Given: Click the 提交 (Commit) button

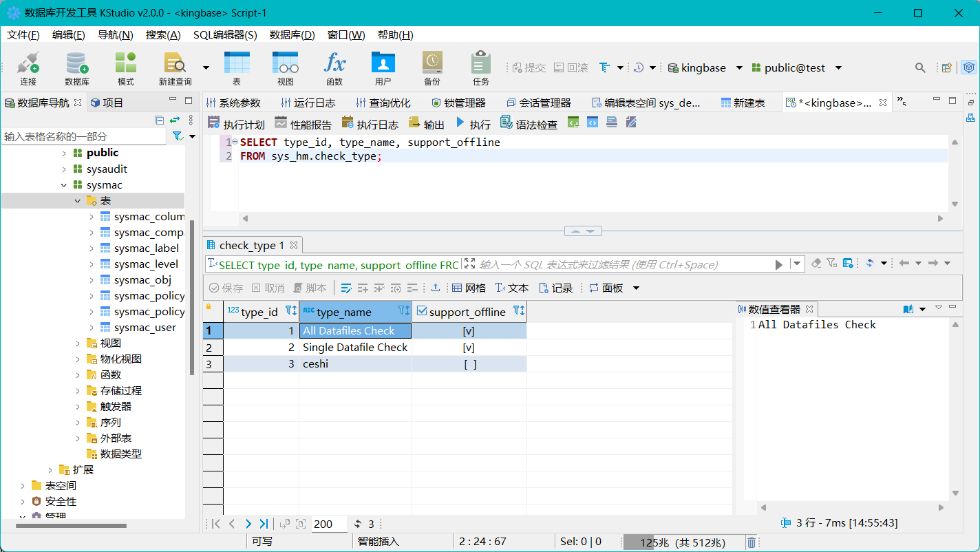Looking at the screenshot, I should [529, 67].
